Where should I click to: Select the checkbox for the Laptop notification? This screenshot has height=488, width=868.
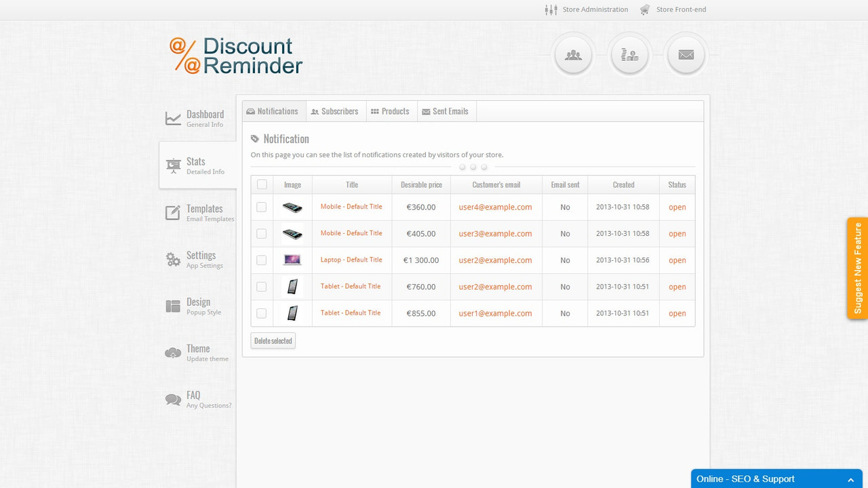click(x=261, y=260)
